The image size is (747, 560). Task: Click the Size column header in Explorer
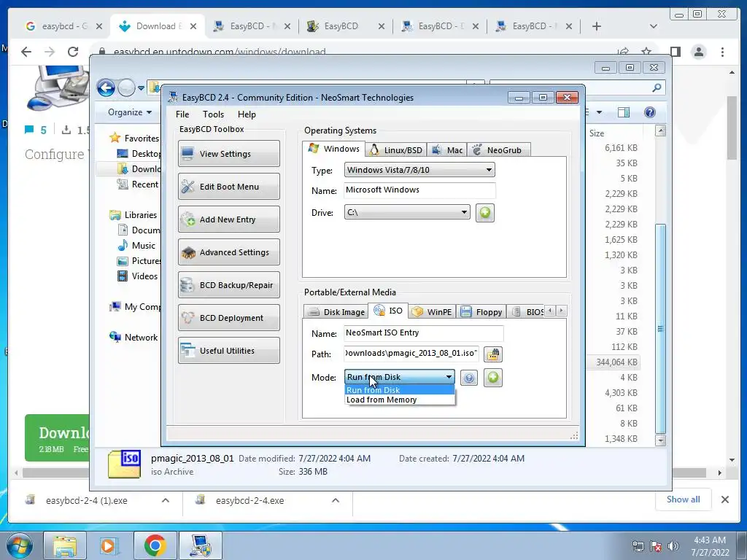[597, 133]
